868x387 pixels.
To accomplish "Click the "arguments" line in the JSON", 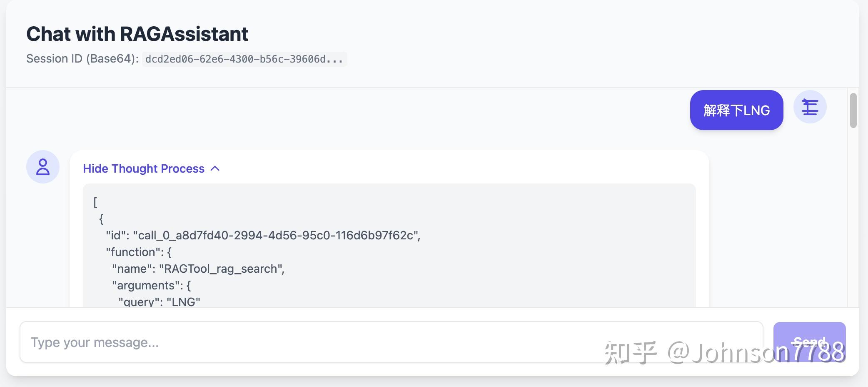I will [152, 286].
